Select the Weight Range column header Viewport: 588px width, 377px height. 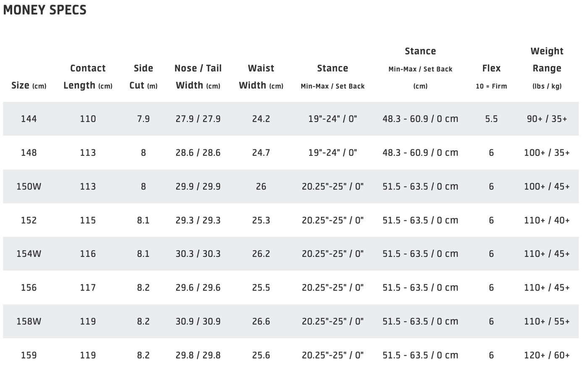click(547, 68)
